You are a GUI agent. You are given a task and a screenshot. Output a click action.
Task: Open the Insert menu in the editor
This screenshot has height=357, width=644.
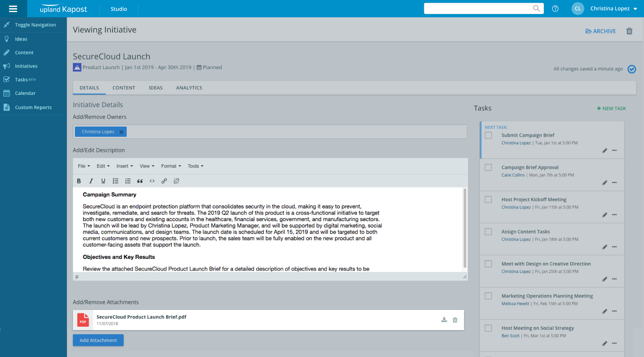[125, 166]
